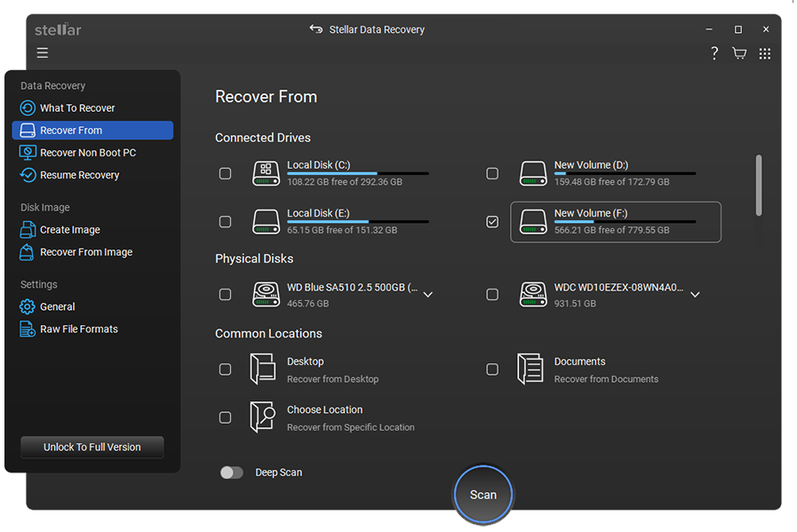
Task: Click the Connected Drives heading
Action: tap(263, 138)
